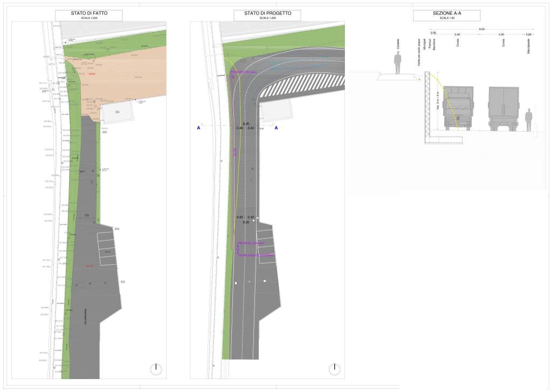The width and height of the screenshot is (552, 392).
Task: Click the person silhouette on the Ciclabile
Action: pos(398,64)
